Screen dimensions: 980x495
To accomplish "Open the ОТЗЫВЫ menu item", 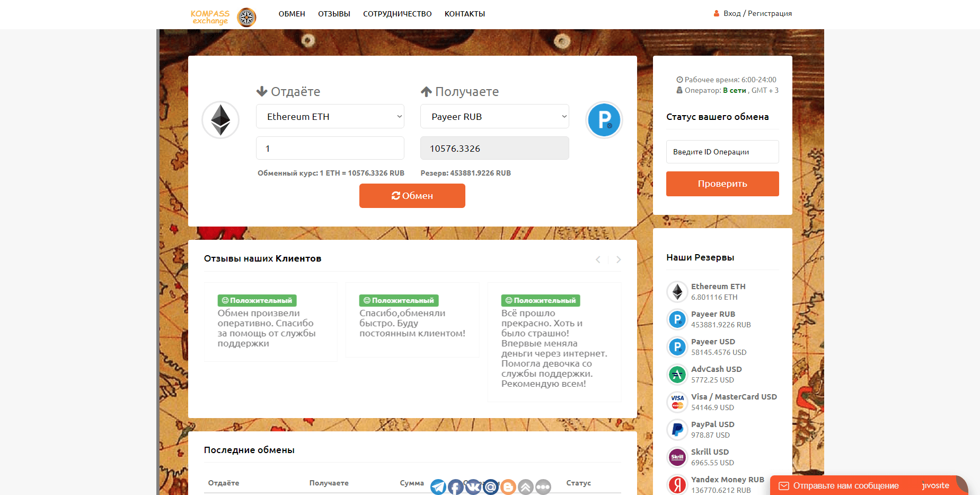I will (x=333, y=14).
